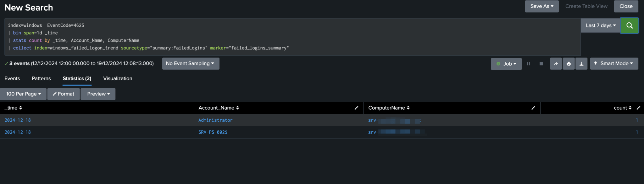Click the green search magnifier button
The image size is (644, 184).
[629, 26]
